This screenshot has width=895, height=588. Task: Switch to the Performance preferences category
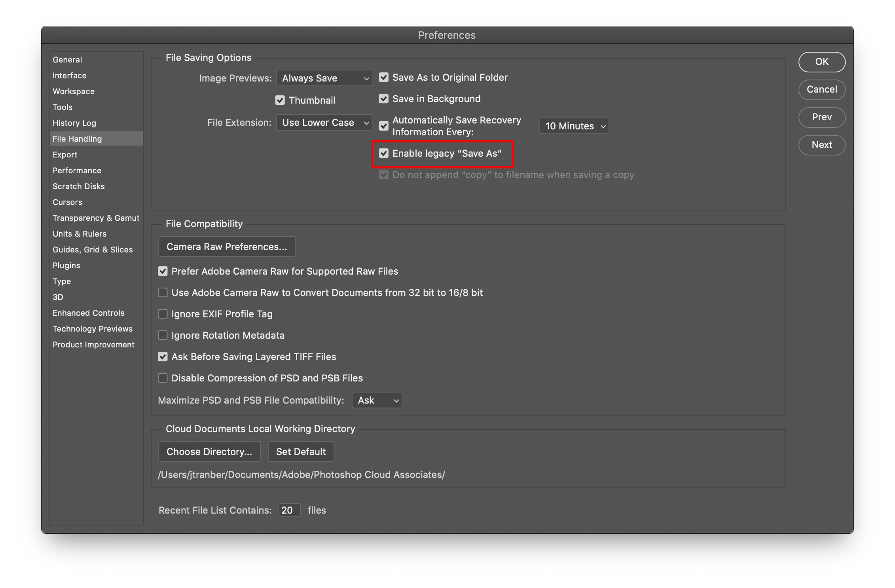tap(77, 171)
